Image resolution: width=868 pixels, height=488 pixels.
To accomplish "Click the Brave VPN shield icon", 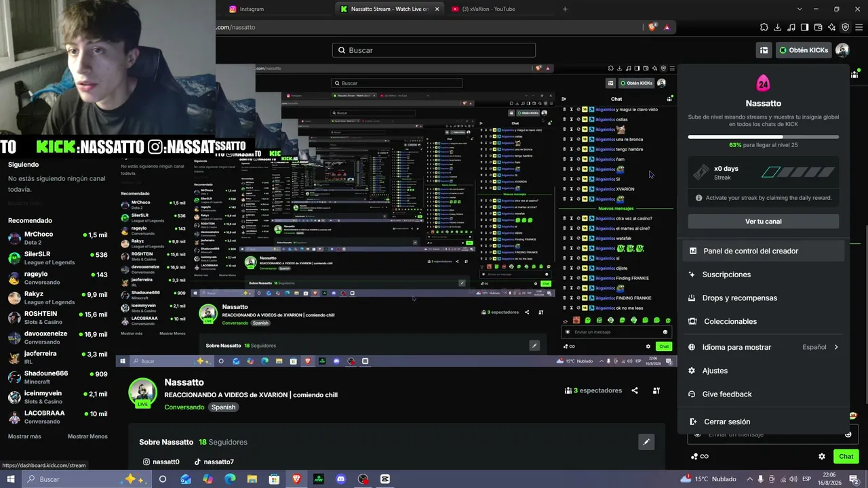I will click(846, 27).
